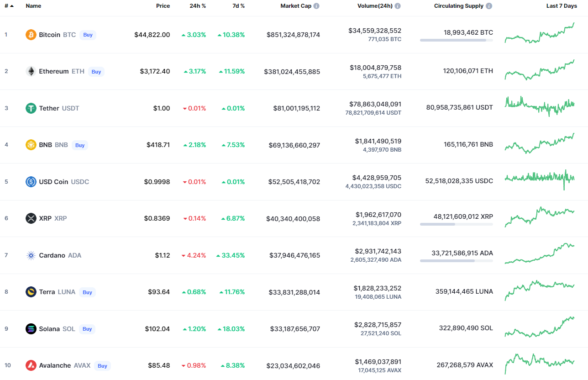Open Tether 7-day sparkline chart
The width and height of the screenshot is (588, 380).
click(x=540, y=106)
